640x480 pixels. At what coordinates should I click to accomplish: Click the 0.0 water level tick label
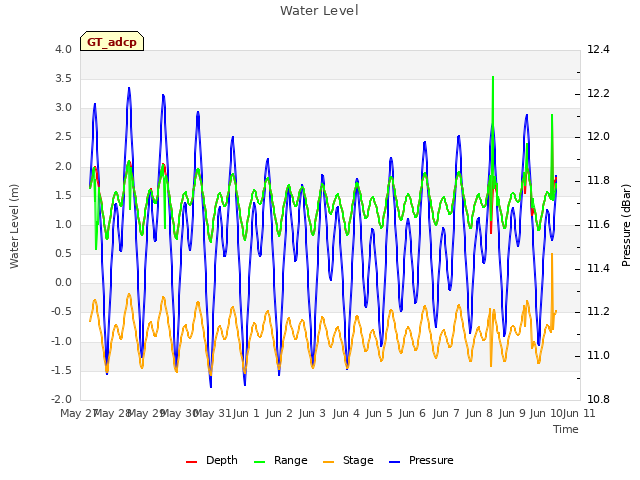(63, 282)
